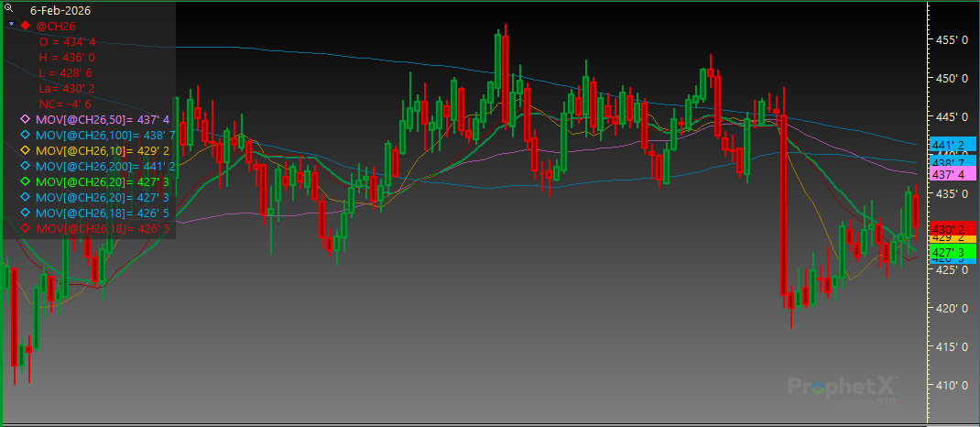Collapse the @CH26 legend with the triangle arrow

click(11, 26)
